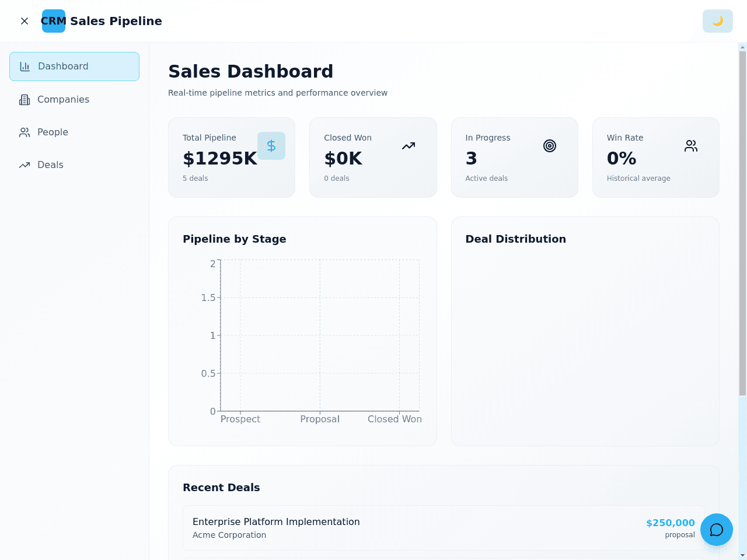Click the Prospect axis label in chart
Viewport: 747px width, 560px height.
(240, 419)
